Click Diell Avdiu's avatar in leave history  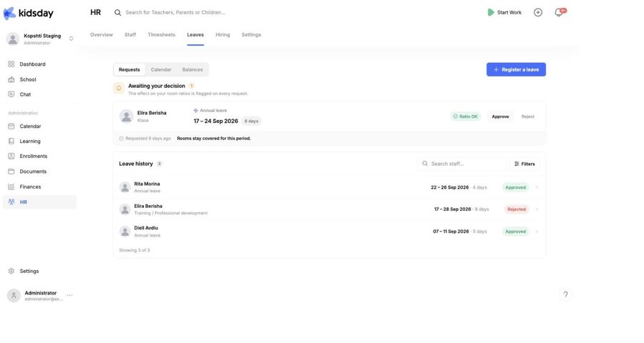(125, 232)
